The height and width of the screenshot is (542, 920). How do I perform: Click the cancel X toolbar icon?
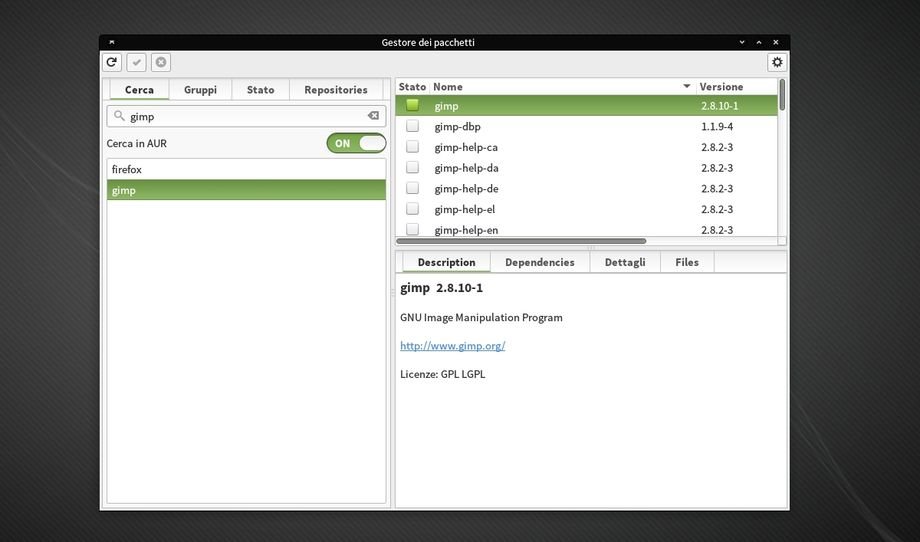tap(161, 62)
